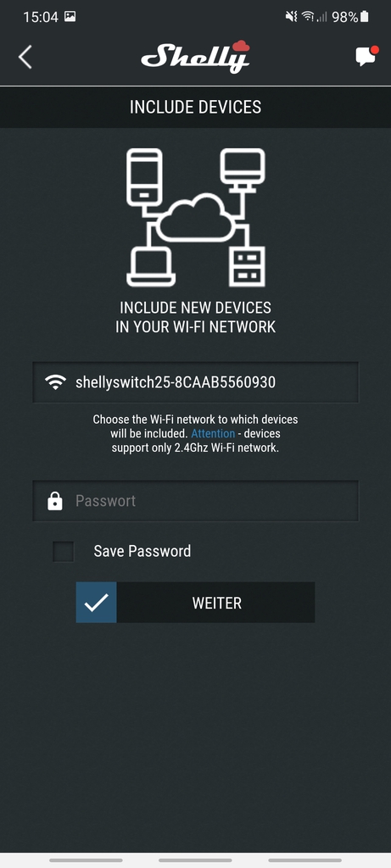Tap the checkmark icon on WEITER button
The width and height of the screenshot is (391, 868).
97,603
